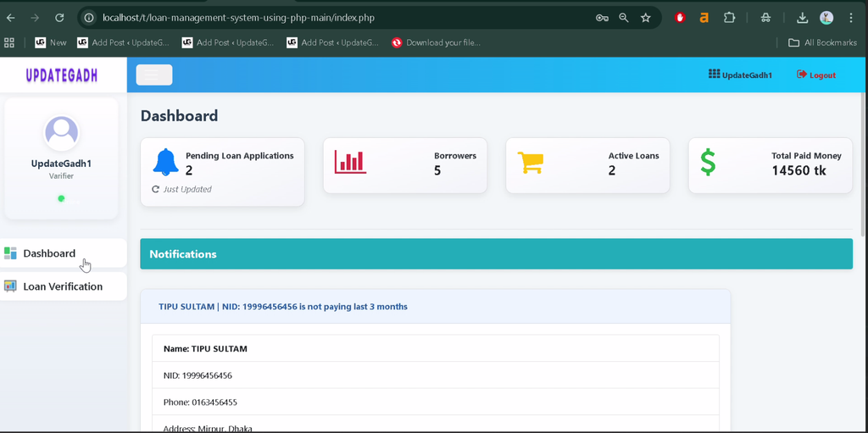Image resolution: width=868 pixels, height=433 pixels.
Task: Click the red bar chart Borrowers icon
Action: point(350,162)
